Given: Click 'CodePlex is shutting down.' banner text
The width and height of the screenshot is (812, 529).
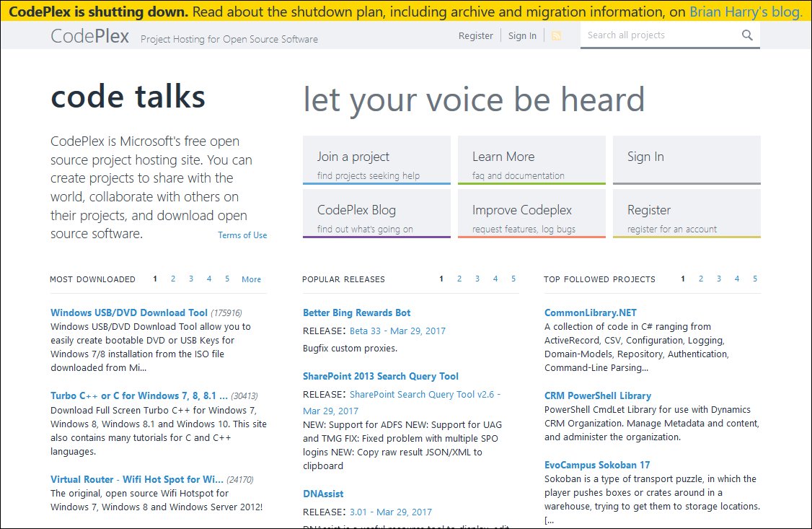Looking at the screenshot, I should pyautogui.click(x=98, y=12).
